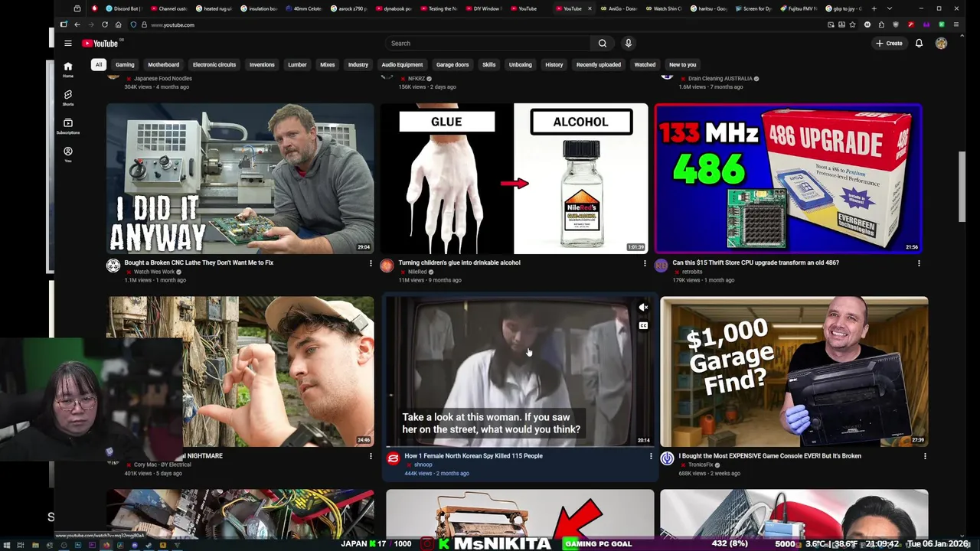Image resolution: width=980 pixels, height=551 pixels.
Task: Select the Electronic circuits filter chip
Action: (x=214, y=65)
